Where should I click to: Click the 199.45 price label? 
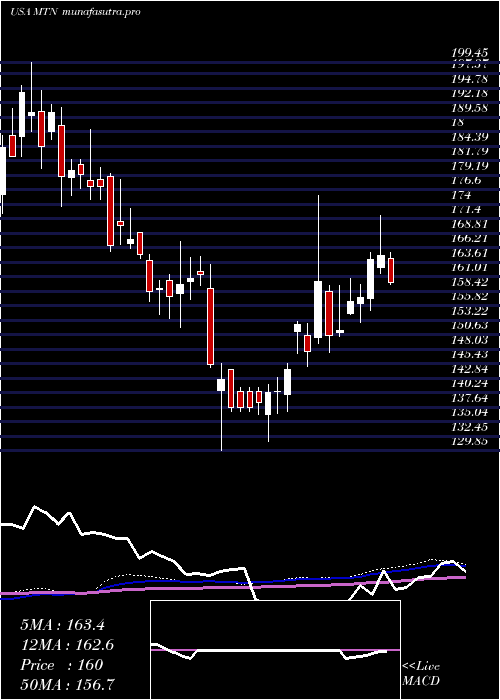[470, 54]
